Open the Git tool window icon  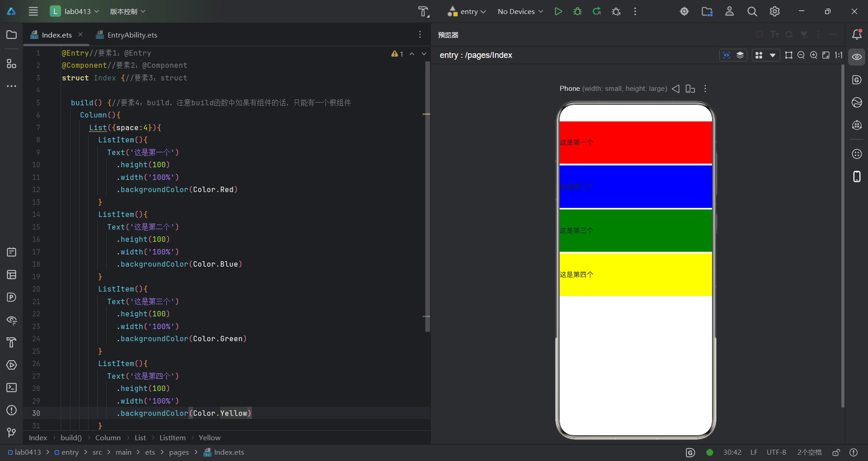(x=12, y=433)
